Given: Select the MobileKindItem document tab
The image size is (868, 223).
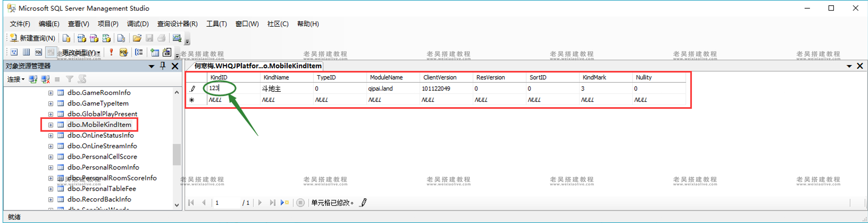Looking at the screenshot, I should pyautogui.click(x=257, y=66).
